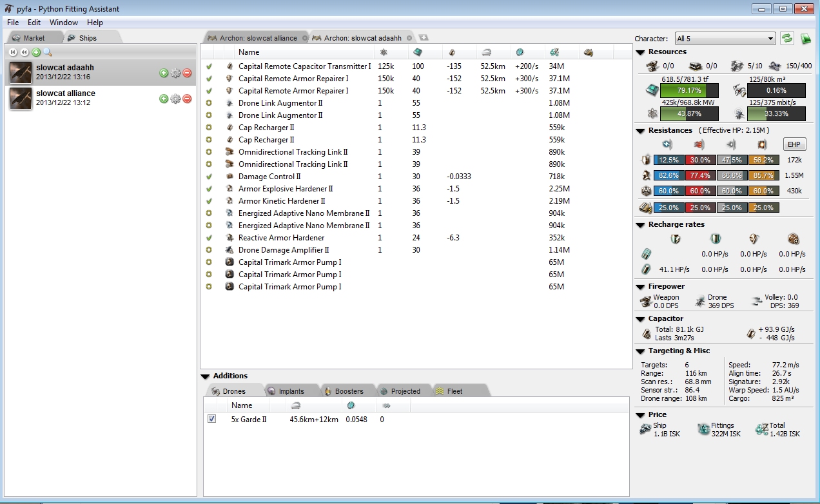The width and height of the screenshot is (820, 504).
Task: Click the skill reload icon beside Character dropdown
Action: coord(786,39)
